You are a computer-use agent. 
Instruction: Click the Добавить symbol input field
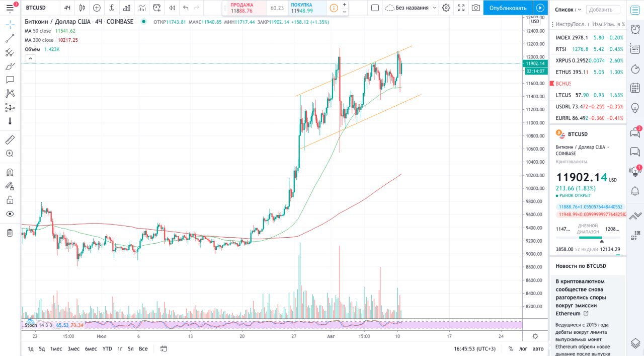603,9
